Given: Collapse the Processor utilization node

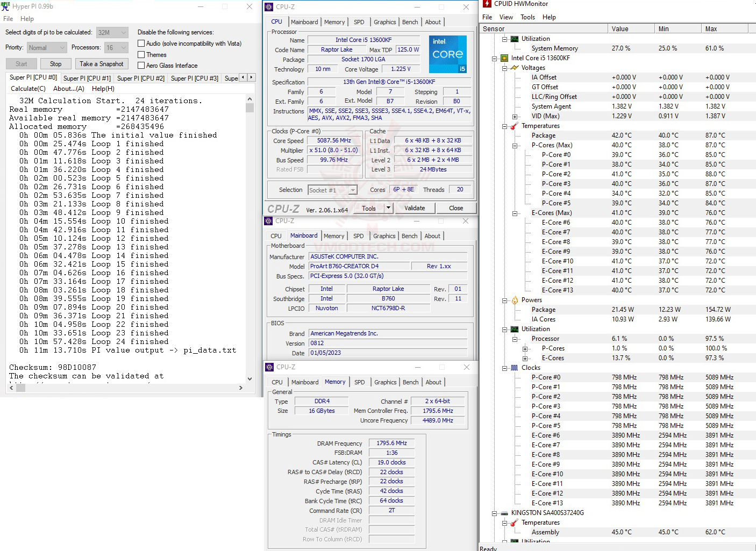Looking at the screenshot, I should pos(515,339).
